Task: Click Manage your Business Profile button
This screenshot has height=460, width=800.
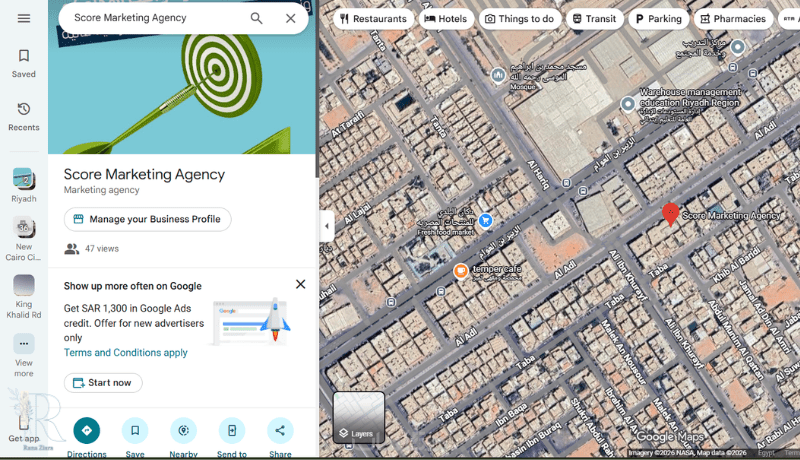Action: tap(147, 219)
